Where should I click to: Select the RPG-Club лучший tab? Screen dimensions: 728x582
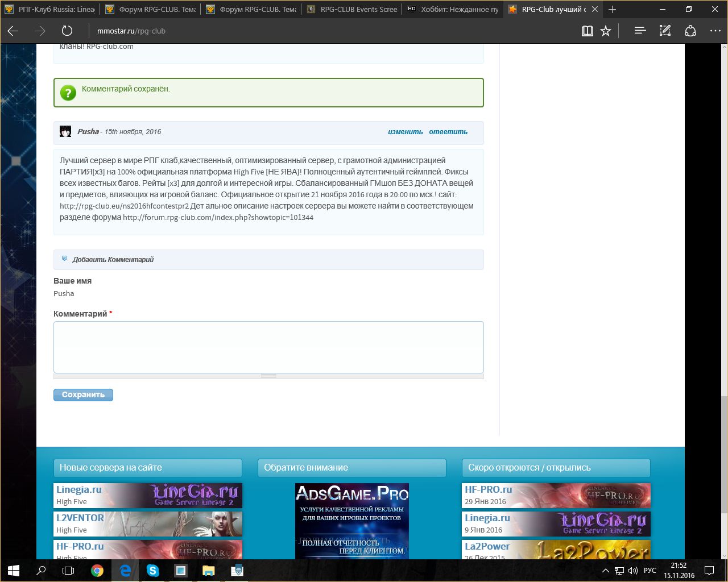[554, 9]
